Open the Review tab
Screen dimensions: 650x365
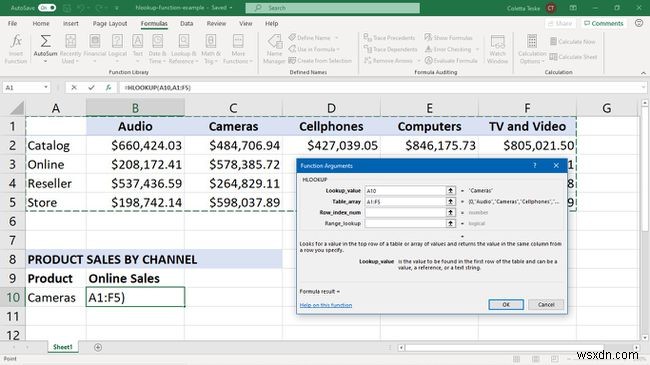point(216,24)
